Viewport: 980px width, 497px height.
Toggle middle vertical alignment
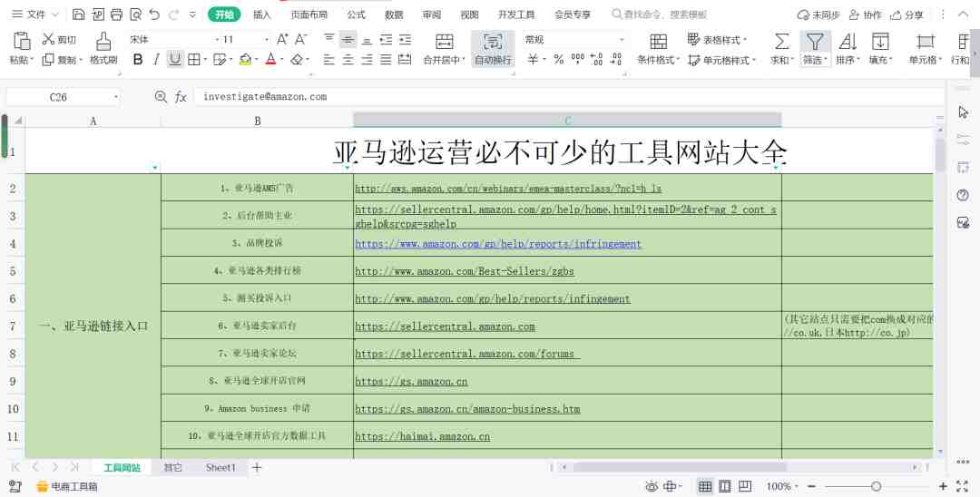348,39
